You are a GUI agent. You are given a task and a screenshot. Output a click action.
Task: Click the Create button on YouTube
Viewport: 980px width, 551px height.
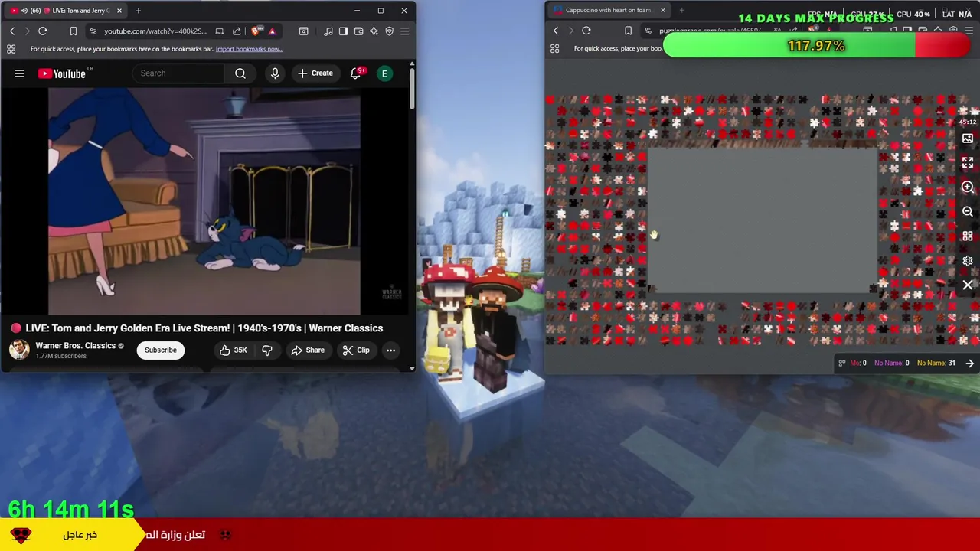tap(315, 73)
